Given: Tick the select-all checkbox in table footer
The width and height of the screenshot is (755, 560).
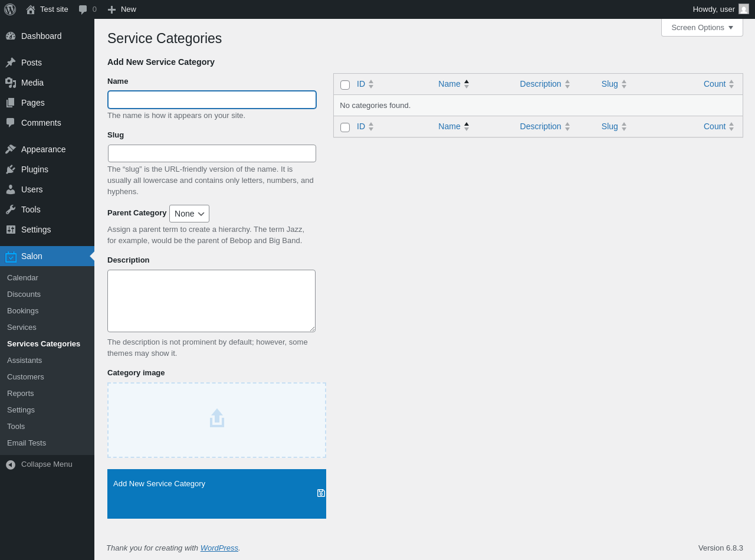Looking at the screenshot, I should coord(345,127).
